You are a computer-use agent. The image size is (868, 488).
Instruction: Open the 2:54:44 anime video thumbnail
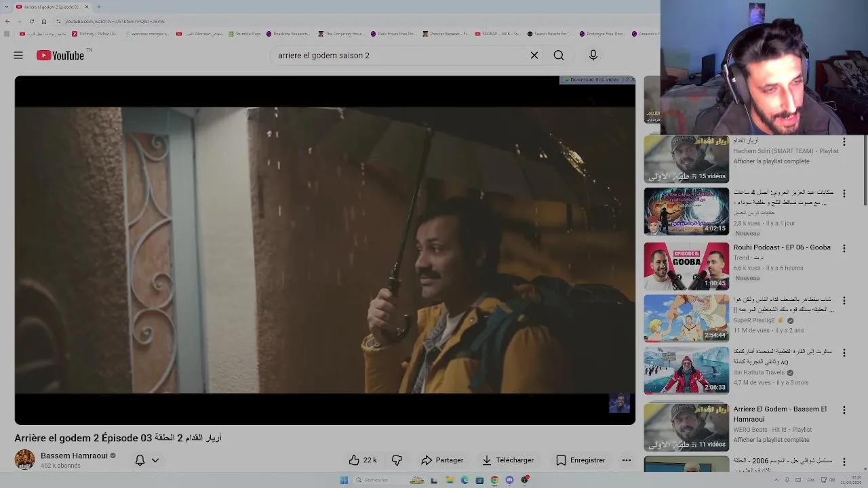pyautogui.click(x=686, y=318)
